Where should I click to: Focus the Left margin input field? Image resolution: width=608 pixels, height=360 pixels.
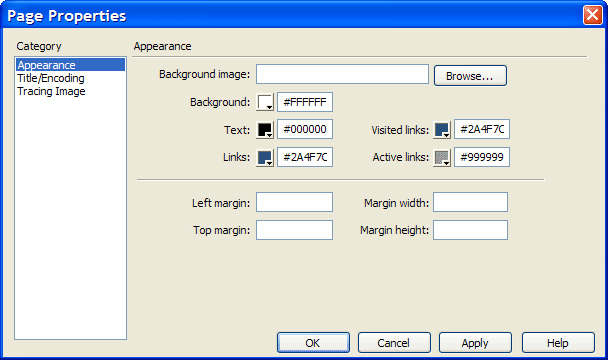[294, 202]
